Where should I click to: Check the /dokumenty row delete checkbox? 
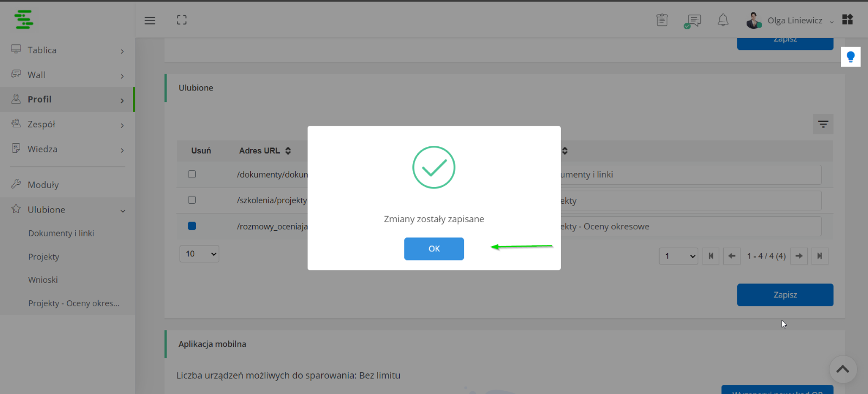coord(192,174)
